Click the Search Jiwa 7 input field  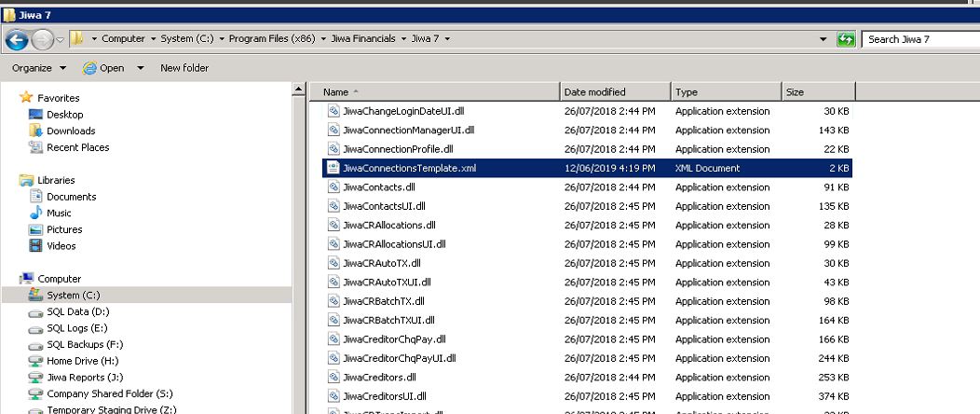tap(918, 39)
